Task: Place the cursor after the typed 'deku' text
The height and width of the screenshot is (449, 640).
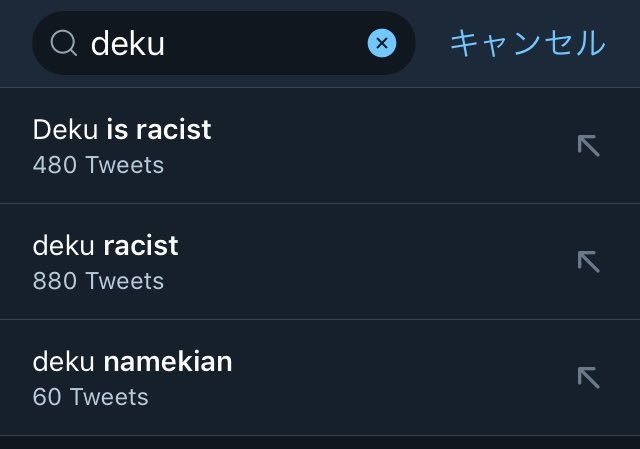Action: [167, 43]
